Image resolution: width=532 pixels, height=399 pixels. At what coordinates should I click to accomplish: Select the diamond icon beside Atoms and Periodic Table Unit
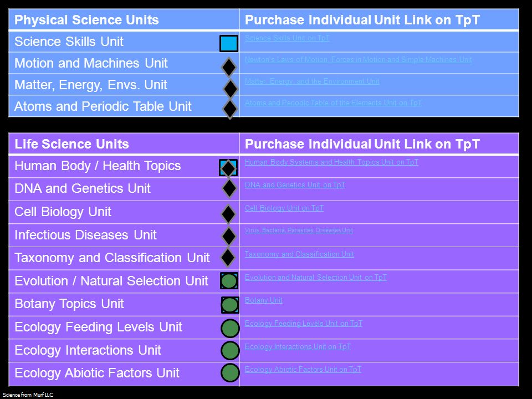pyautogui.click(x=229, y=109)
